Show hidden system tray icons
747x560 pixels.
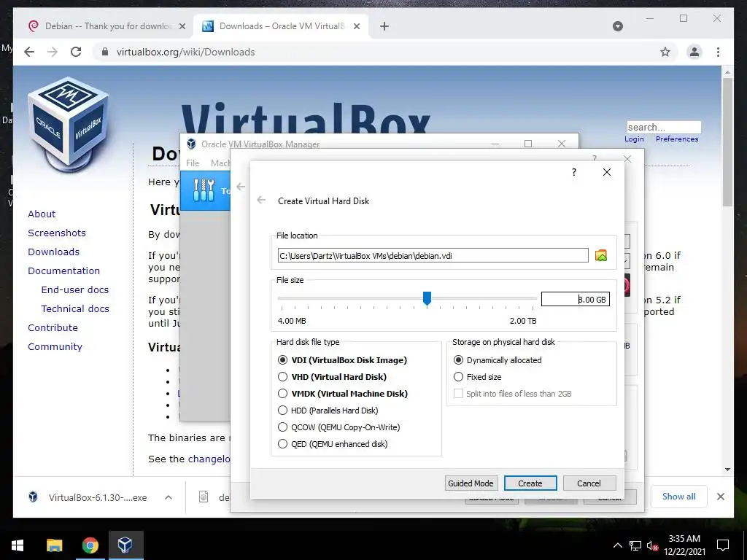click(617, 545)
